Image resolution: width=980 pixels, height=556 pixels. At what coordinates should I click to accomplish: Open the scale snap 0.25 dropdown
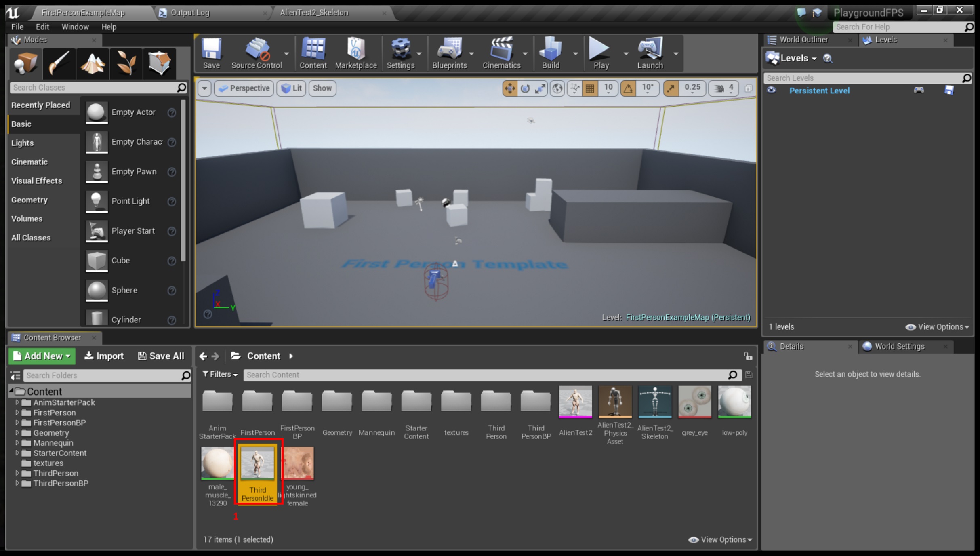click(x=692, y=88)
